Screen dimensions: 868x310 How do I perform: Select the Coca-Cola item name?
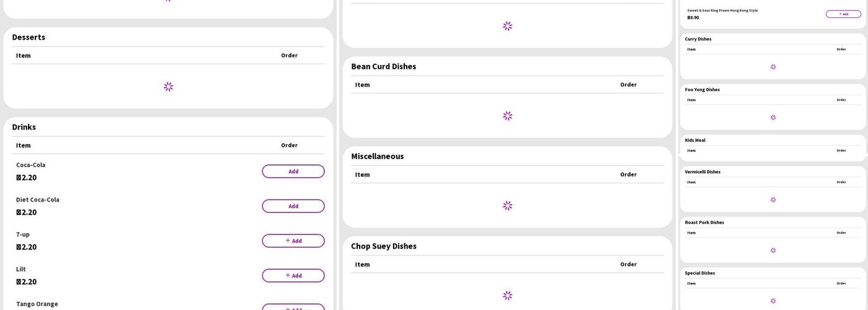click(x=31, y=165)
